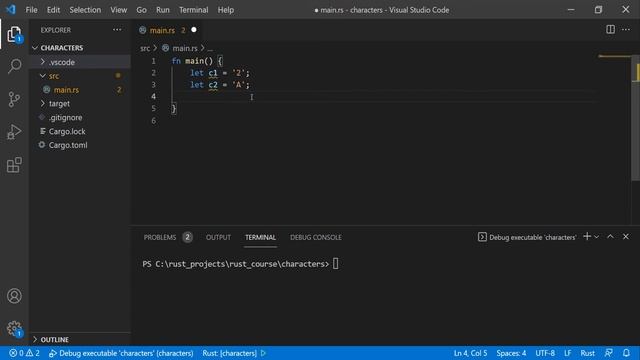This screenshot has width=640, height=360.
Task: Open the Accounts menu icon
Action: coord(14,296)
